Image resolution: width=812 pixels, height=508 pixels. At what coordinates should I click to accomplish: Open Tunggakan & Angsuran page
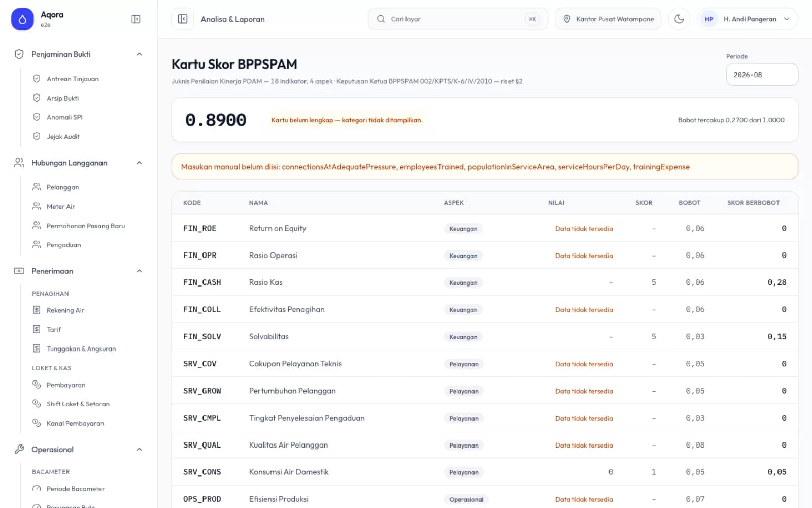click(x=82, y=349)
